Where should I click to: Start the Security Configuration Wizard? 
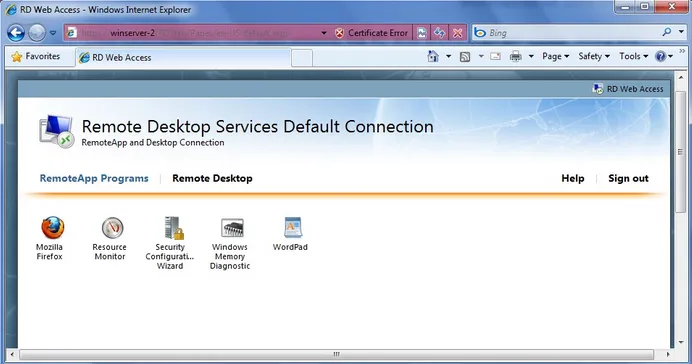pos(170,243)
